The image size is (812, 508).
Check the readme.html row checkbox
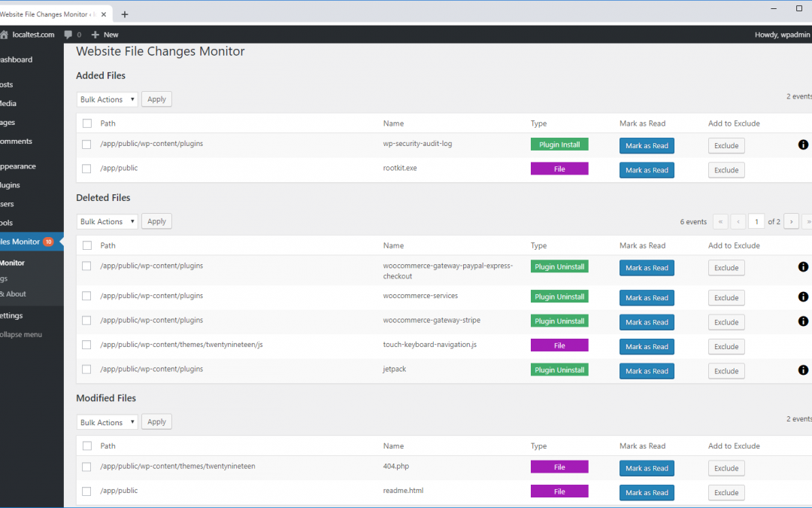pyautogui.click(x=86, y=491)
